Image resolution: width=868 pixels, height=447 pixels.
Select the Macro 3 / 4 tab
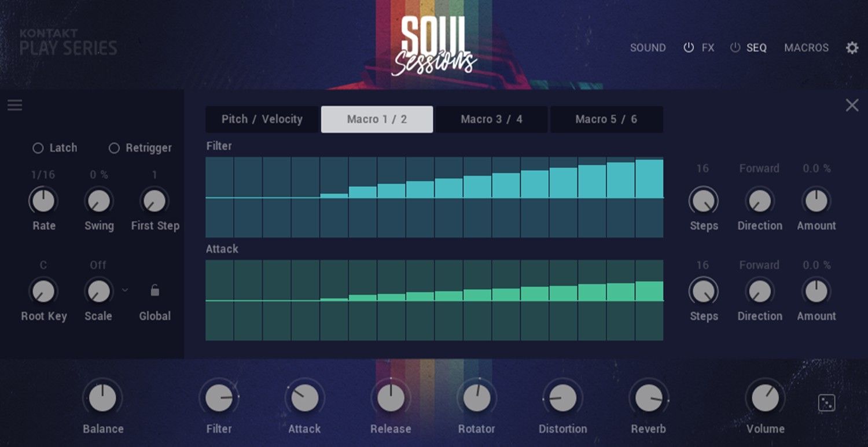click(491, 119)
